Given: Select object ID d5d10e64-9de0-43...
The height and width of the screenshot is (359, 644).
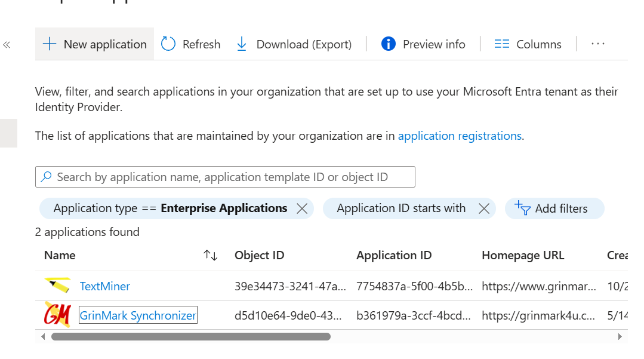Looking at the screenshot, I should 288,315.
